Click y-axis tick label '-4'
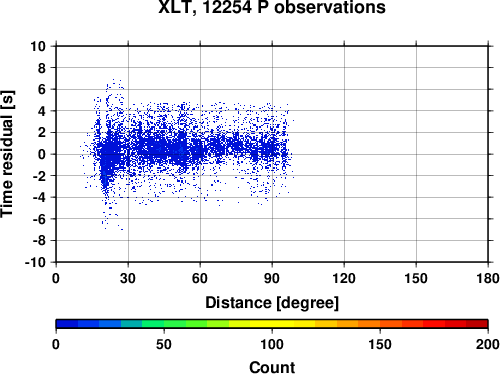Screen dimensions: 500x374 (x=39, y=198)
